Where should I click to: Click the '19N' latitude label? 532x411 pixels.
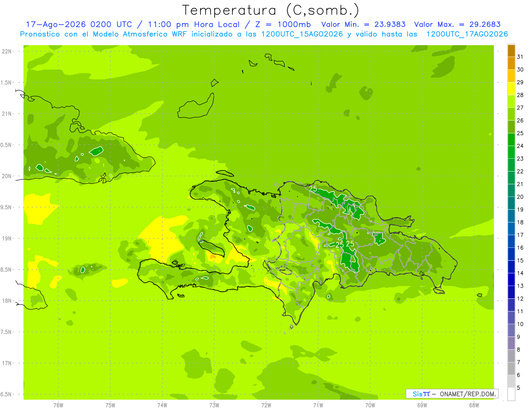pos(8,239)
